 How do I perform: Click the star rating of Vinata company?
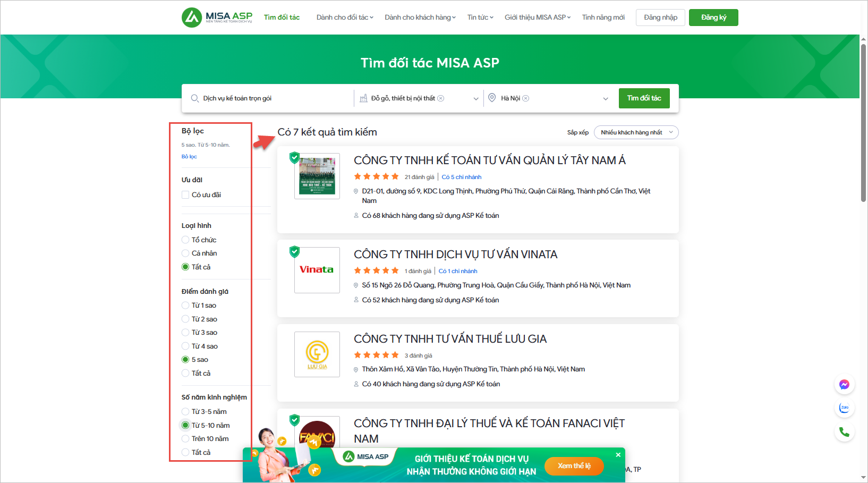click(x=376, y=270)
